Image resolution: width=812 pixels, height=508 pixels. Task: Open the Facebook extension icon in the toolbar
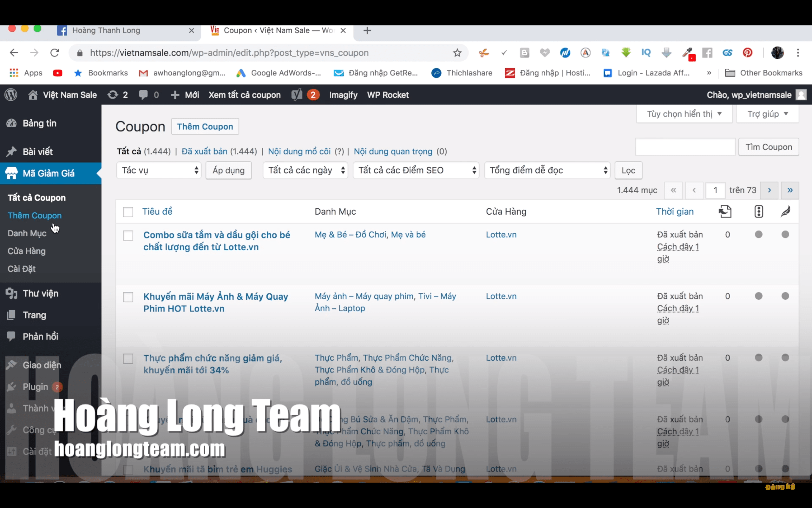tap(707, 53)
